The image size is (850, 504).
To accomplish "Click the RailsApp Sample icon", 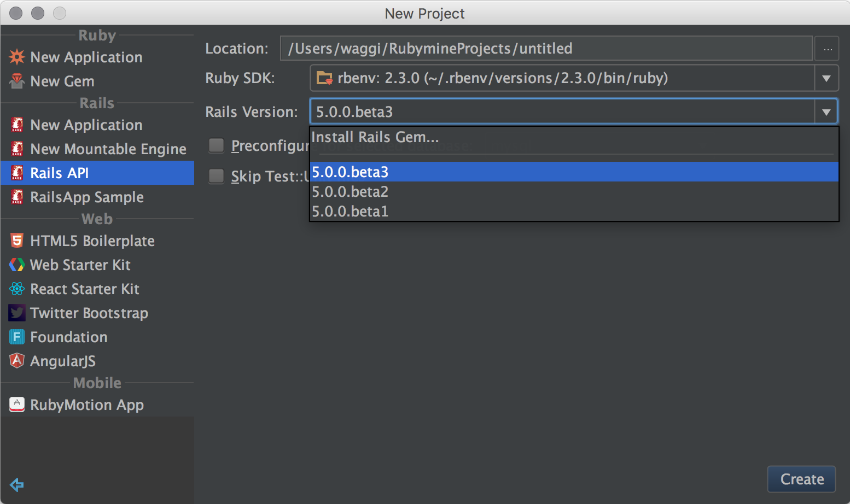I will click(x=17, y=197).
